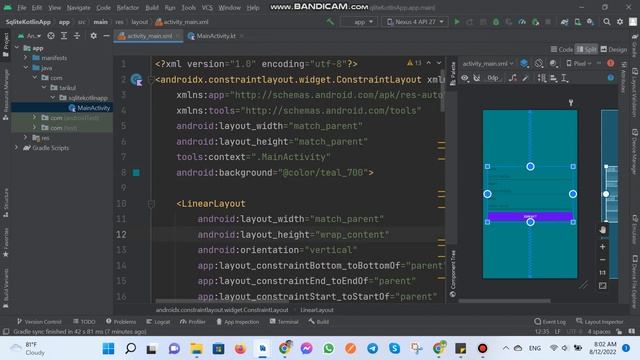The image size is (640, 360).
Task: Open Search Everywhere magnifier in the toolbar
Action: click(607, 22)
